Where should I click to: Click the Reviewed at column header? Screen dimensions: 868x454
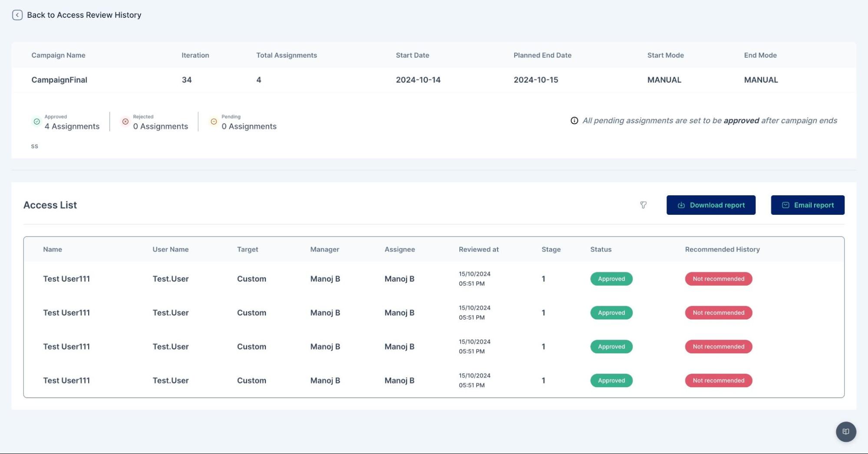pyautogui.click(x=479, y=250)
